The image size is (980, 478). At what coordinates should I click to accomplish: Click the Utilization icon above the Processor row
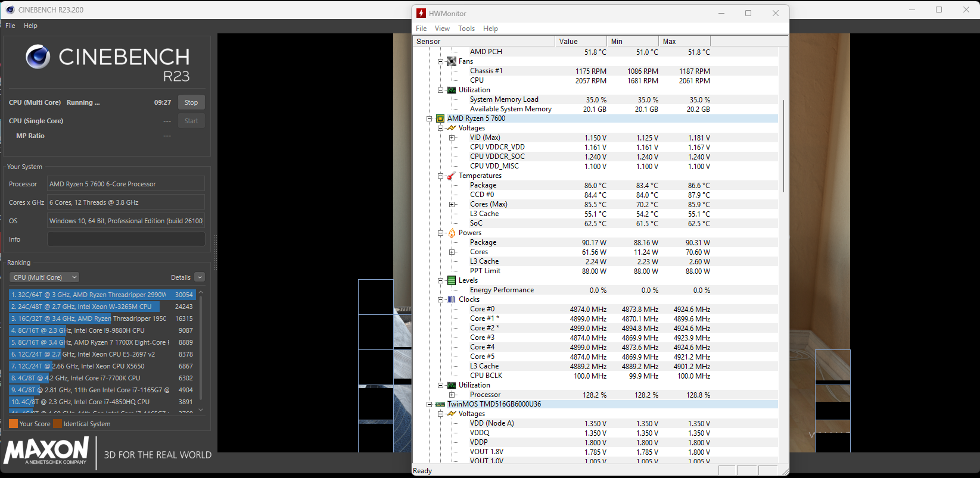click(452, 385)
